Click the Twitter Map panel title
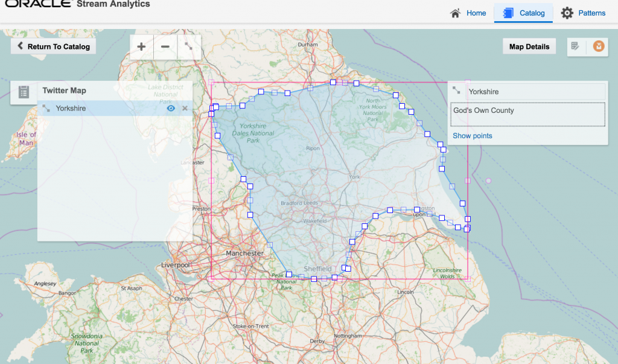 [x=64, y=91]
